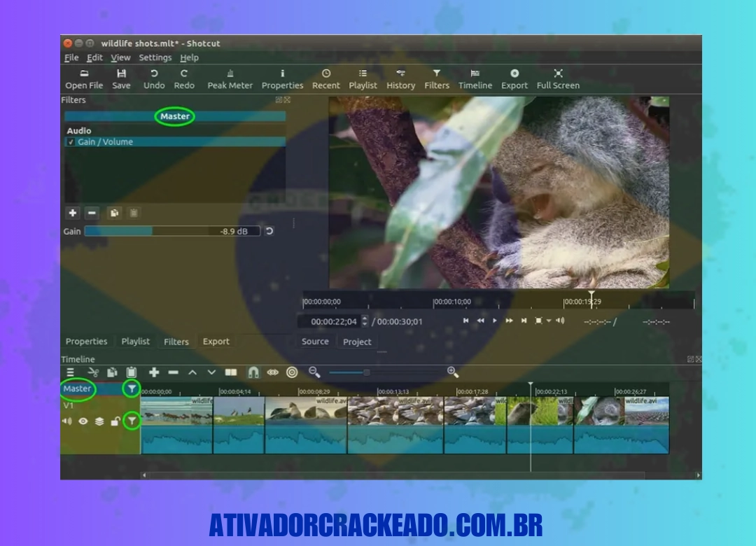This screenshot has width=756, height=546.
Task: Lock the V1 track
Action: click(115, 421)
